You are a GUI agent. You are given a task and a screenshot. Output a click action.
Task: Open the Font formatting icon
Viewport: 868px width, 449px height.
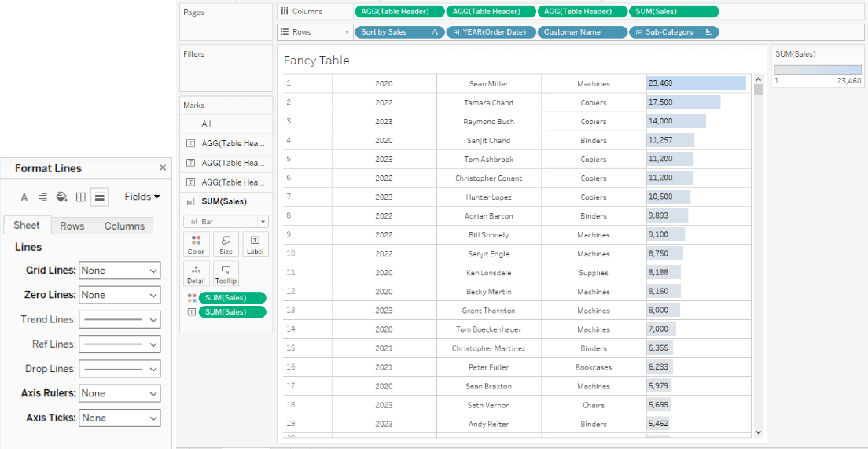coord(24,197)
